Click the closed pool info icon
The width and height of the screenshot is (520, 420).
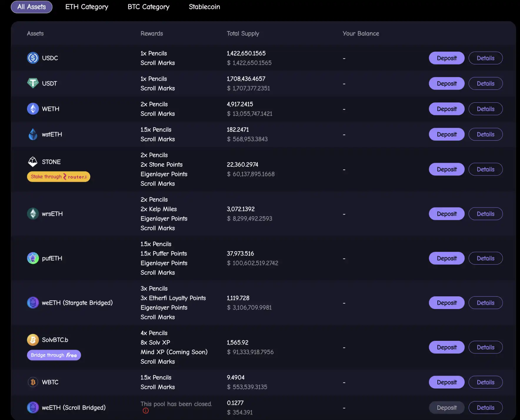[146, 411]
